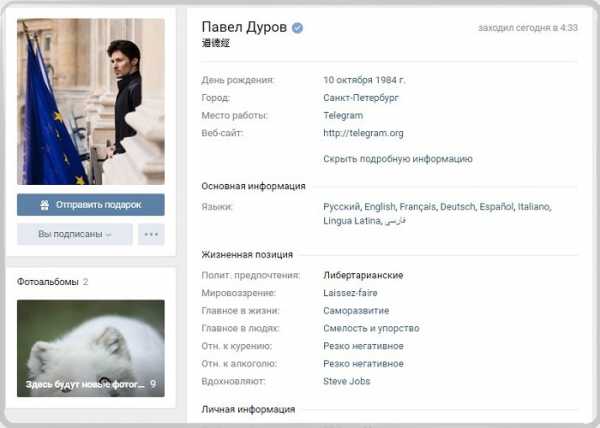Open the http://telegram.org website link

363,133
